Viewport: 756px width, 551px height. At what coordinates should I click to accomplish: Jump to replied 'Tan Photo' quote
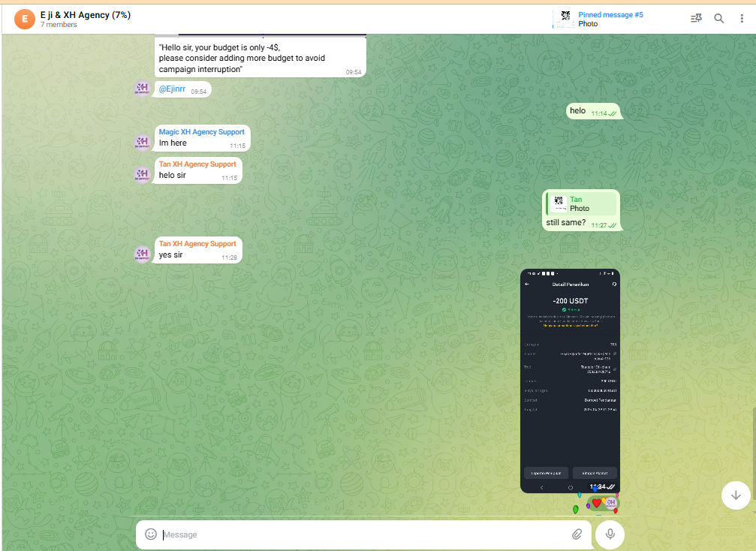pos(582,204)
